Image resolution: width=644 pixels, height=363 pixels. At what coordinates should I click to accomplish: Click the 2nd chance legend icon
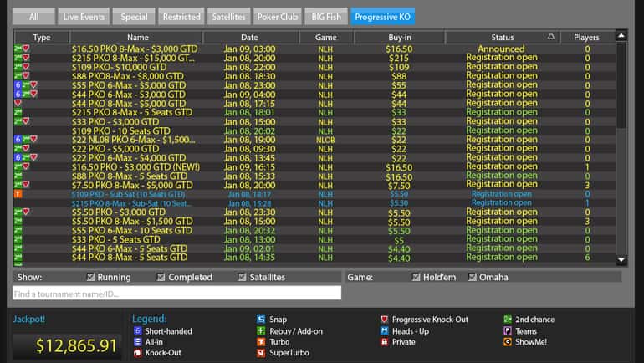pos(508,320)
